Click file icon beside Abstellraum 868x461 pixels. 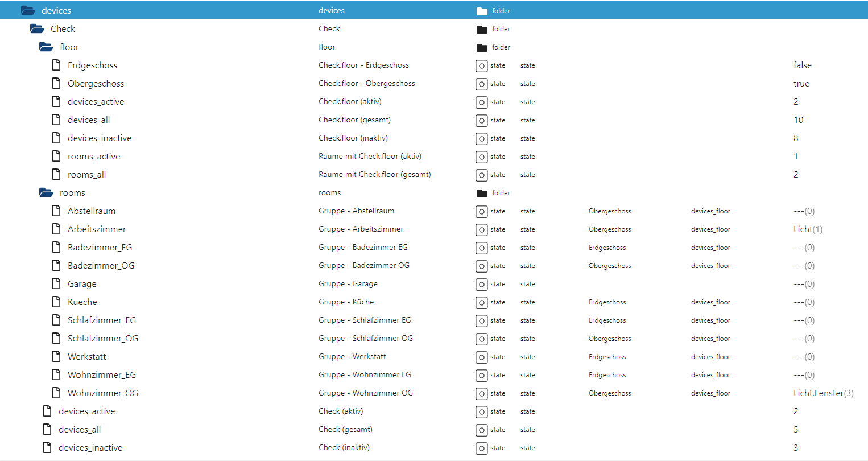56,211
